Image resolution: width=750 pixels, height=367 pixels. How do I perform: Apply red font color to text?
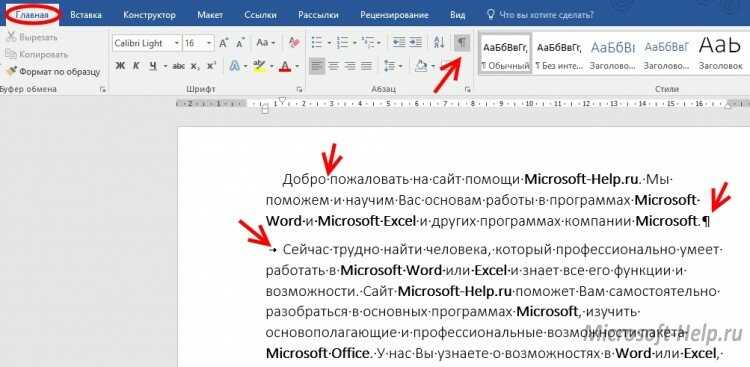286,66
